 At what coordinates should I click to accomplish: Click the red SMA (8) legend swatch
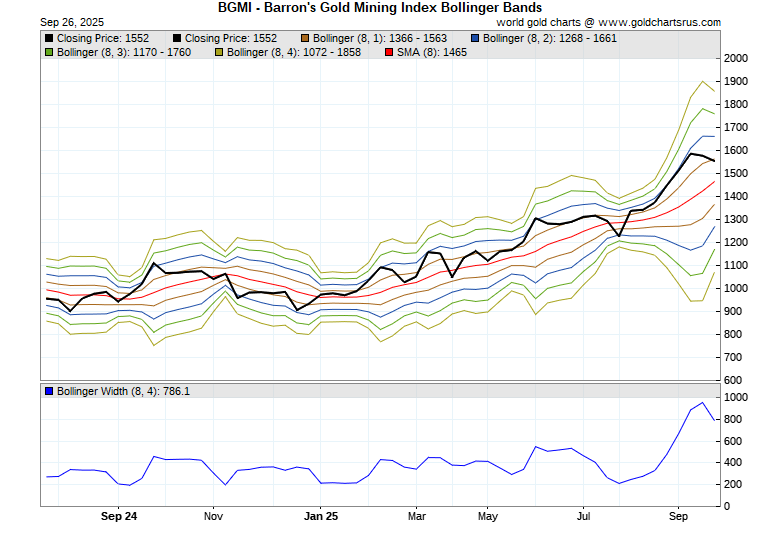pos(389,51)
